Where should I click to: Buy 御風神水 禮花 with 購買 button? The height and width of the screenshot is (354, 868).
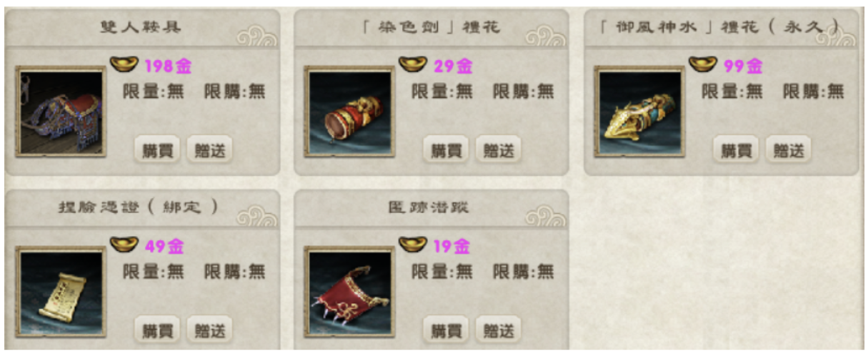pos(736,150)
